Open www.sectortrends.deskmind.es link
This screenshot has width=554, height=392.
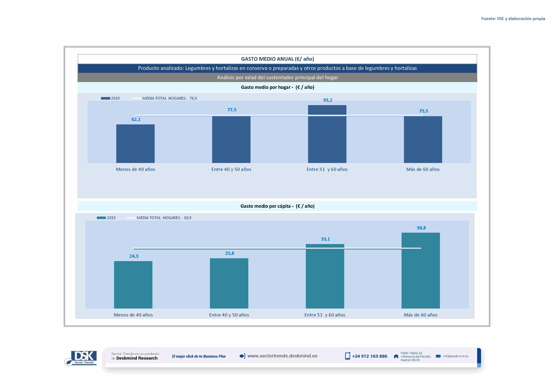[282, 356]
